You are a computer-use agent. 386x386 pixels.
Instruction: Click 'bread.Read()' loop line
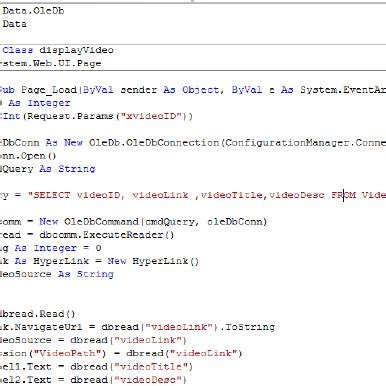[x=38, y=314]
